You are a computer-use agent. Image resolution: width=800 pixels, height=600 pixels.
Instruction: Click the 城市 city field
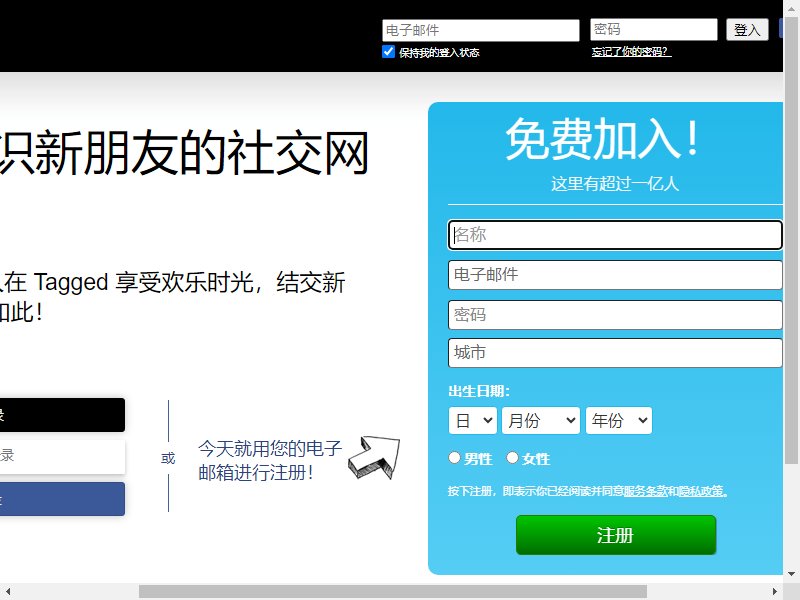pyautogui.click(x=615, y=353)
